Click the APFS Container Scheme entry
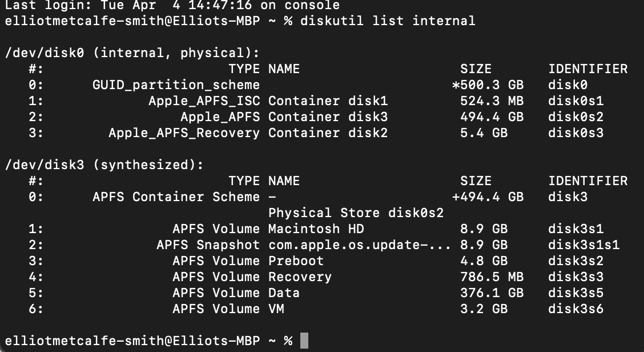 (x=176, y=197)
